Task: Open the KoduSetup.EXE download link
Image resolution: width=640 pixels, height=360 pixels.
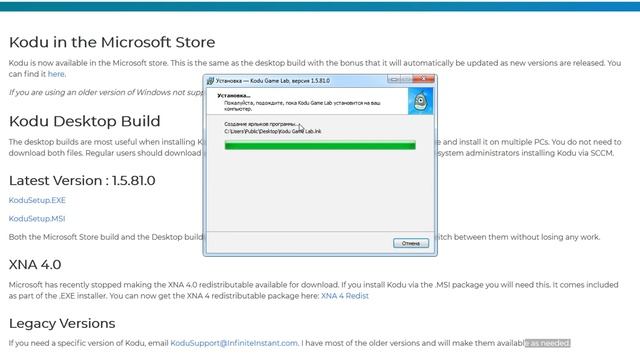Action: pyautogui.click(x=37, y=200)
